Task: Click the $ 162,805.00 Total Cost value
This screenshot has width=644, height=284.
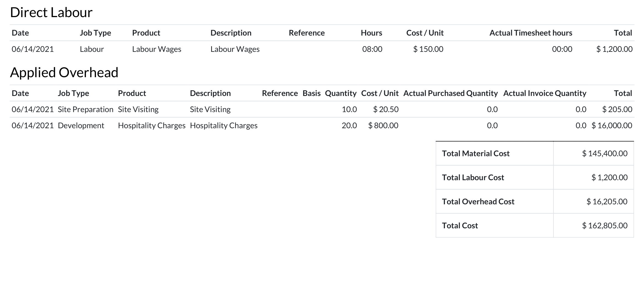Action: [605, 226]
